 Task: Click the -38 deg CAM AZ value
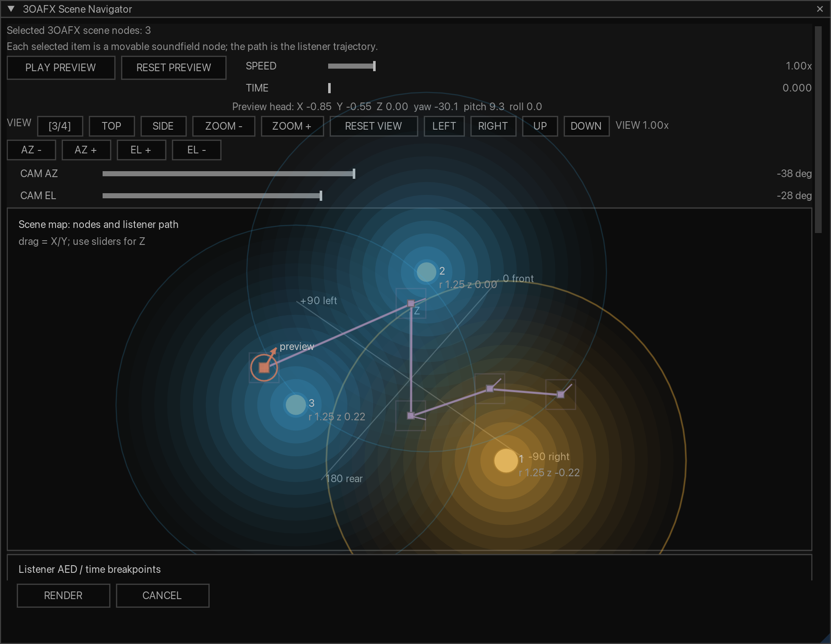point(794,174)
